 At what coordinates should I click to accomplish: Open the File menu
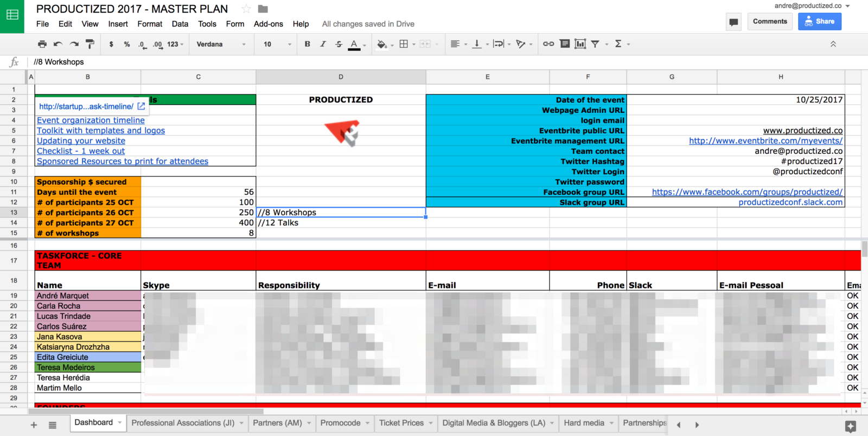[x=42, y=24]
